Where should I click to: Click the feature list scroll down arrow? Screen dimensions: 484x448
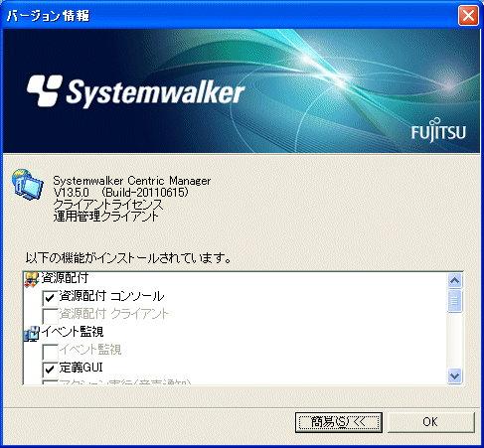point(454,375)
